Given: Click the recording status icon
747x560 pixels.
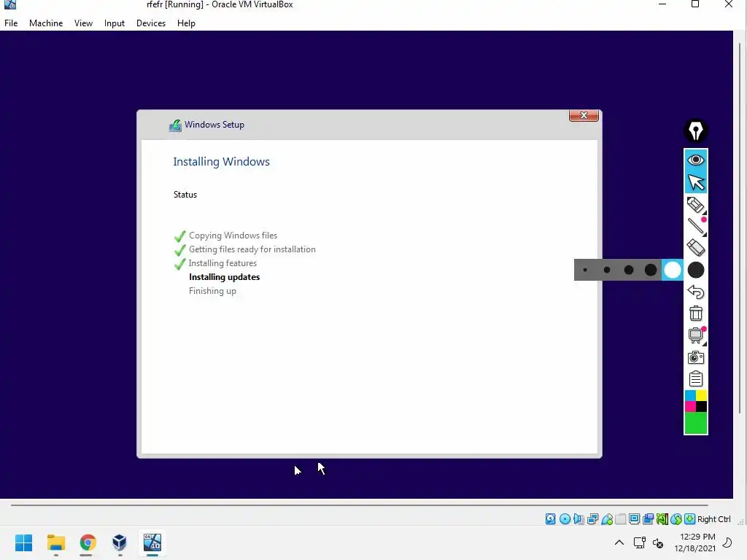Looking at the screenshot, I should point(648,519).
